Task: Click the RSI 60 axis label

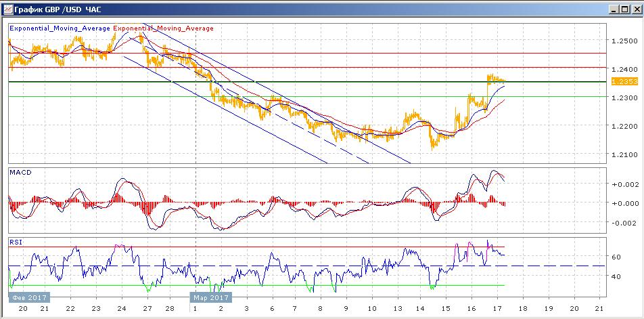Action: click(616, 257)
